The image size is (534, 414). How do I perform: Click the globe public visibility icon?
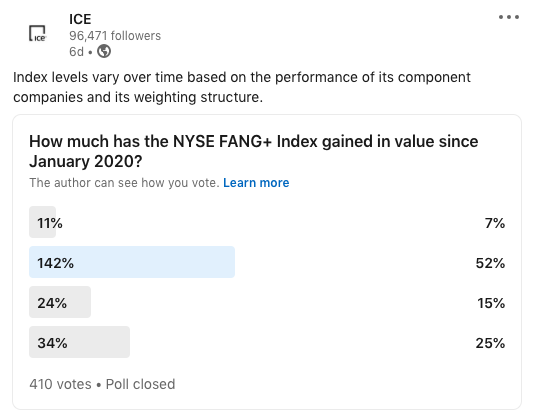(104, 51)
